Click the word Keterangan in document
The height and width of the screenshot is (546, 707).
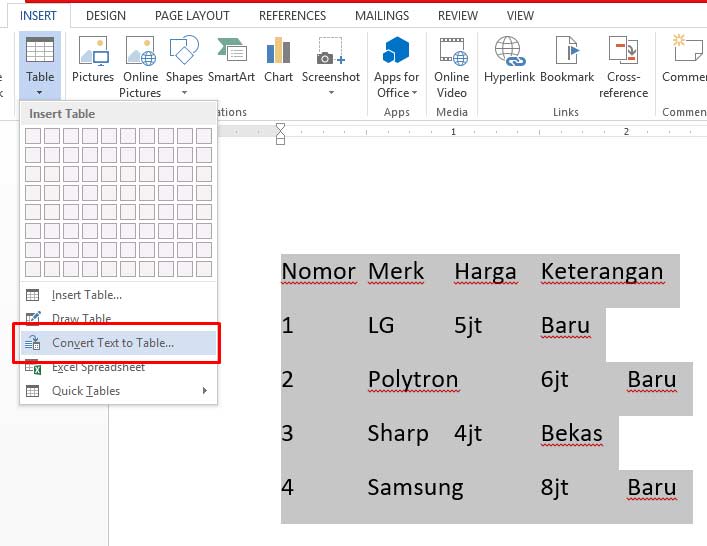602,272
